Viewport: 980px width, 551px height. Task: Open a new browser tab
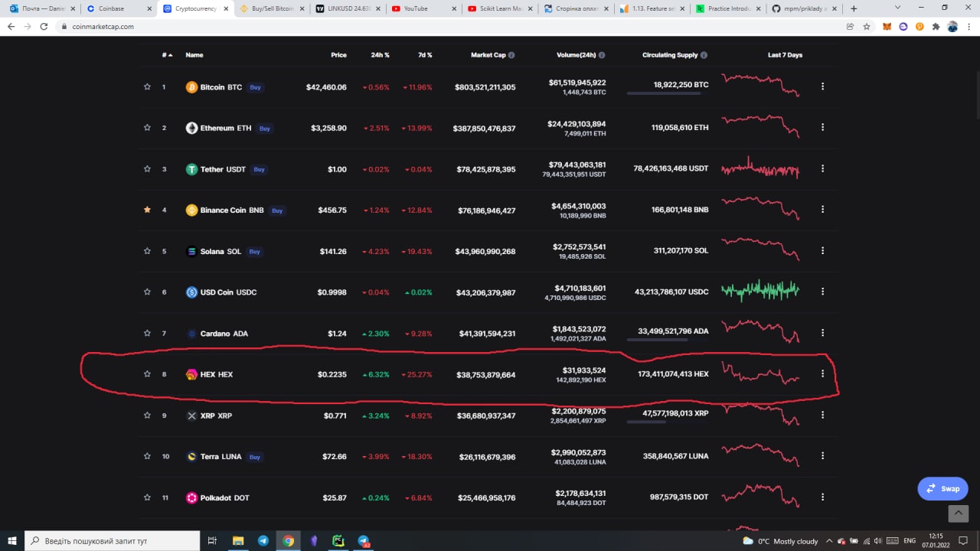point(854,8)
